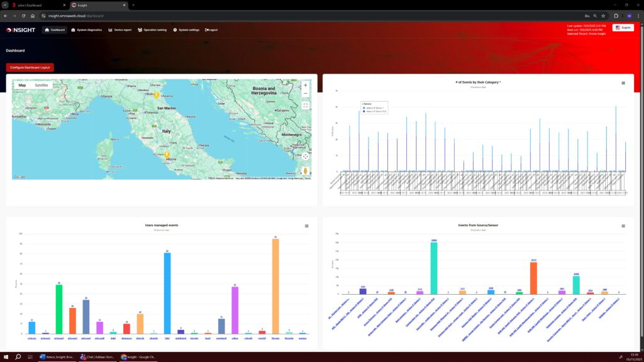Click the tallest orange bar in Users chart
The height and width of the screenshot is (362, 644).
[x=275, y=286]
